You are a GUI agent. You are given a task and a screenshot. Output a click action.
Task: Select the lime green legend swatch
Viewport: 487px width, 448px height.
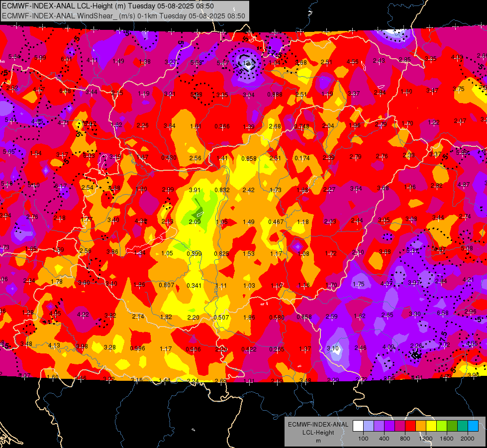[x=442, y=426]
